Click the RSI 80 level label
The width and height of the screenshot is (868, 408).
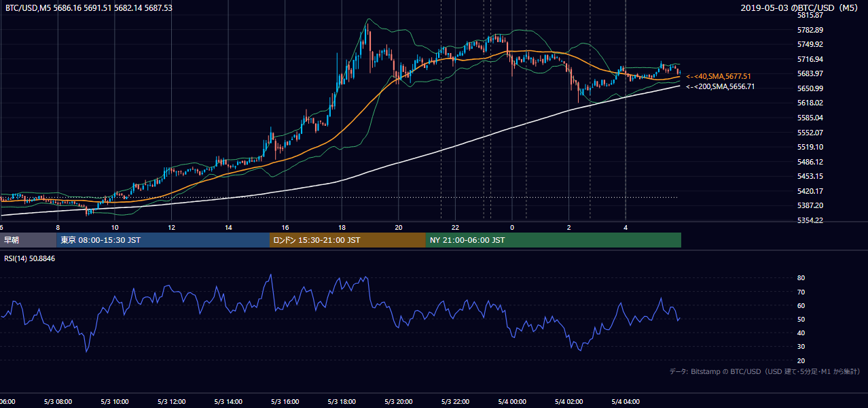point(801,278)
